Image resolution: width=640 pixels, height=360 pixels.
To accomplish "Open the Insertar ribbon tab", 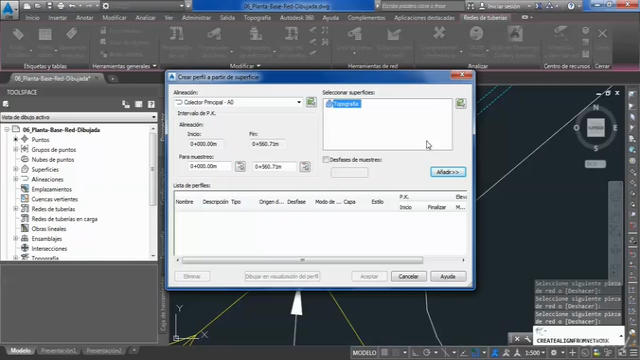I will click(x=58, y=18).
